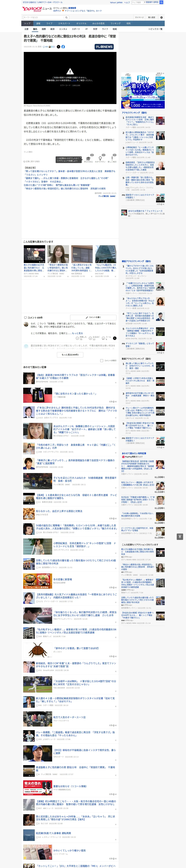Expand もっと見る in the first comment
Viewport: 186px width, 868px height.
(77, 333)
